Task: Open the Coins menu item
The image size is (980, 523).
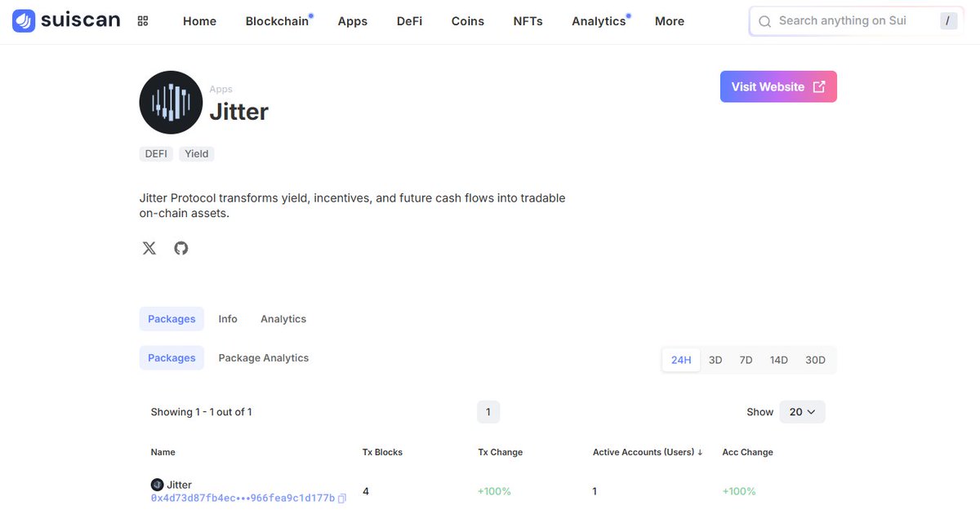Action: (468, 21)
